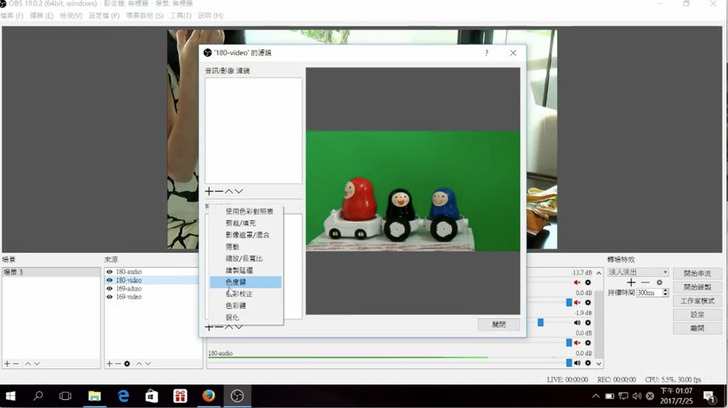Toggle visibility eye for 180-video source
The image size is (728, 408).
point(109,280)
